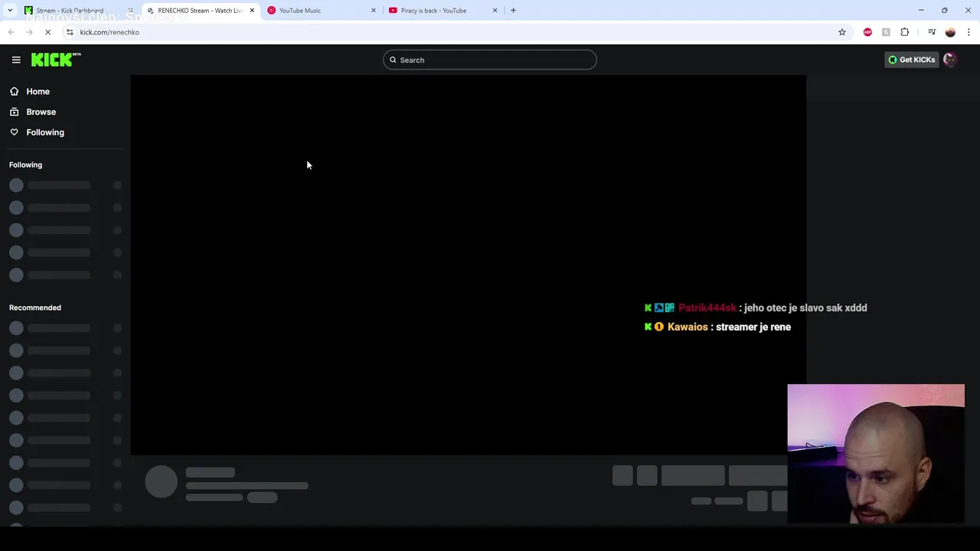Screen dimensions: 980x551
Task: Click the browser forward arrow
Action: coord(29,32)
